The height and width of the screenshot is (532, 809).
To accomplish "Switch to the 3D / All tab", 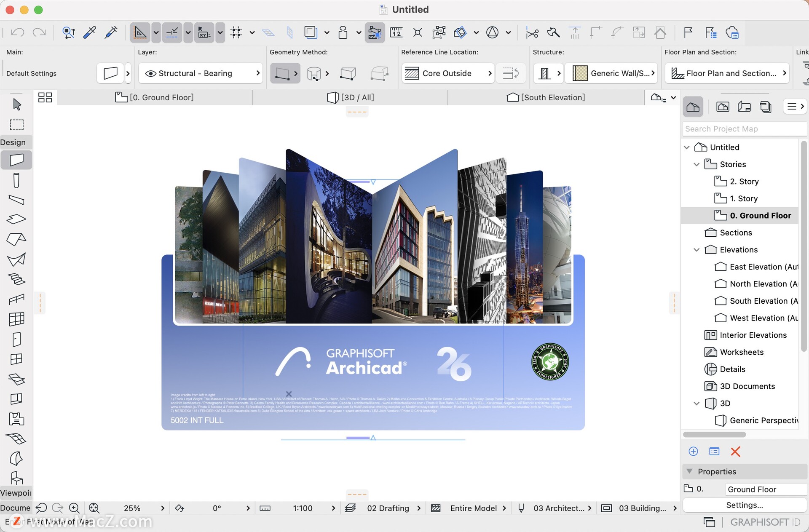I will point(351,97).
